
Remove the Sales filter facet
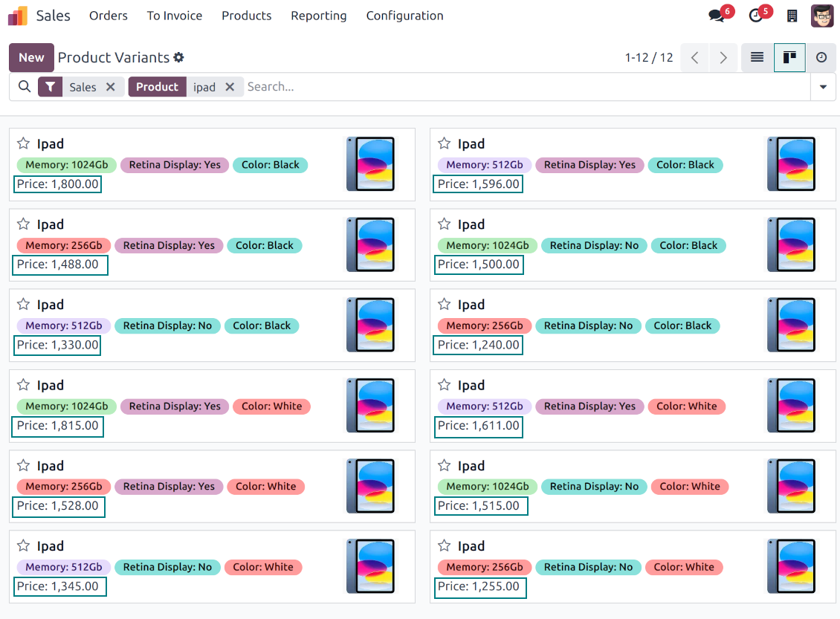pyautogui.click(x=110, y=87)
